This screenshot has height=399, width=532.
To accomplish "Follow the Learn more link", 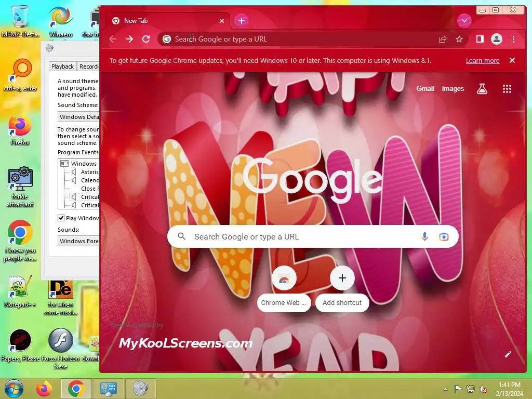I will coord(483,60).
